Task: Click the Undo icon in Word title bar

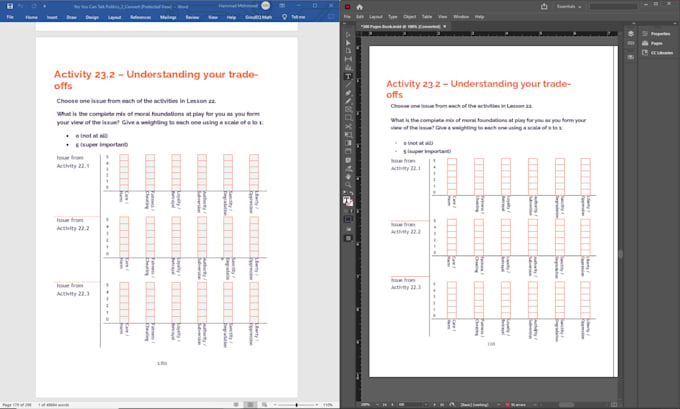Action: pyautogui.click(x=21, y=6)
